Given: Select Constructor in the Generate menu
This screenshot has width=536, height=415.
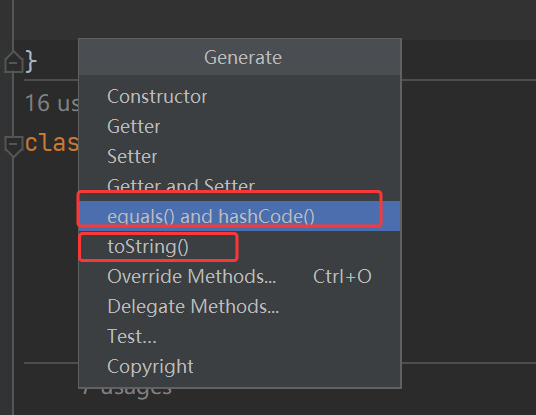Looking at the screenshot, I should pos(240,97).
